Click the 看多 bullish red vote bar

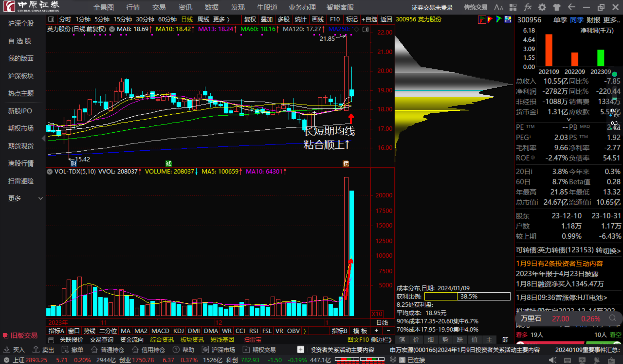click(550, 343)
